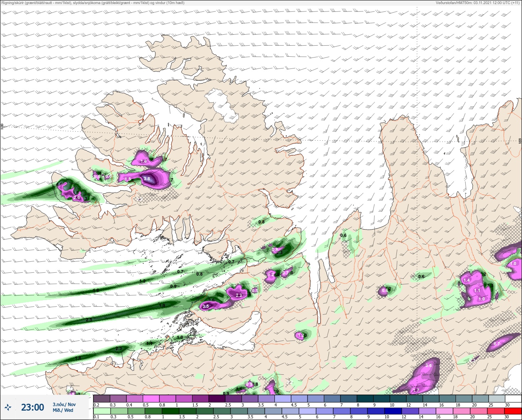Screen dimensions: 522x420
Task: Click the dark teal swatch labeled 8 in top scale
Action: 365,398
